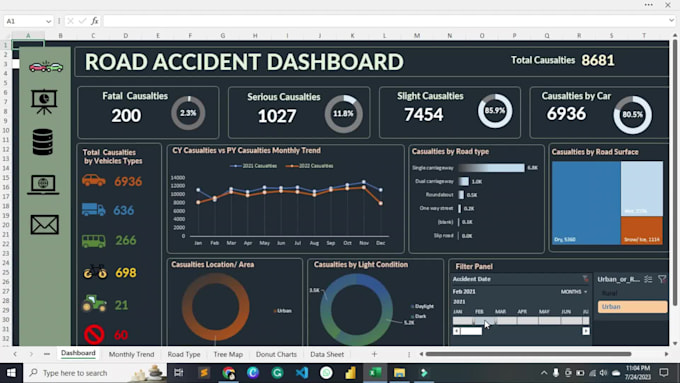
Task: Switch to the Tree Map sheet tab
Action: (x=228, y=354)
